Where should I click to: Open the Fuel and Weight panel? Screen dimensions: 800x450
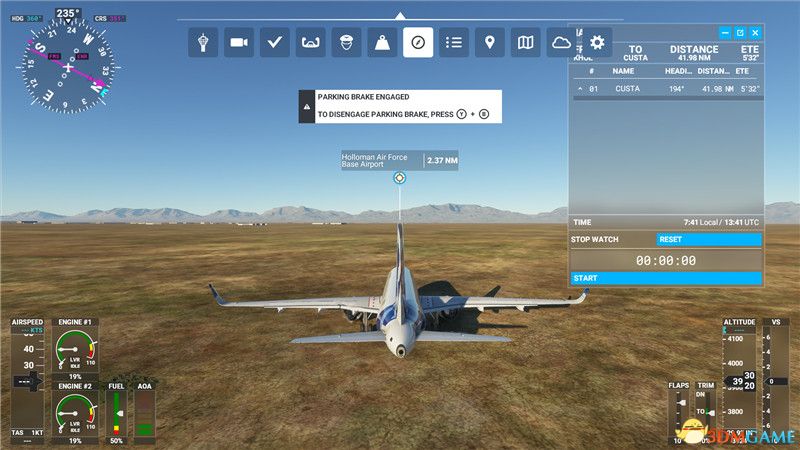tap(382, 42)
